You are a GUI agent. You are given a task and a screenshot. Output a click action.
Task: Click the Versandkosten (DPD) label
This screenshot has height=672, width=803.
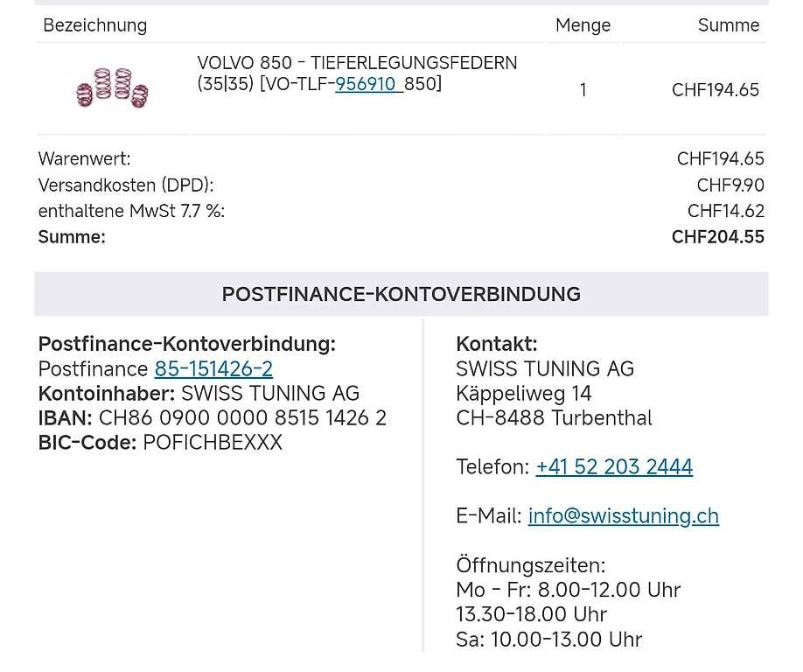(x=125, y=185)
